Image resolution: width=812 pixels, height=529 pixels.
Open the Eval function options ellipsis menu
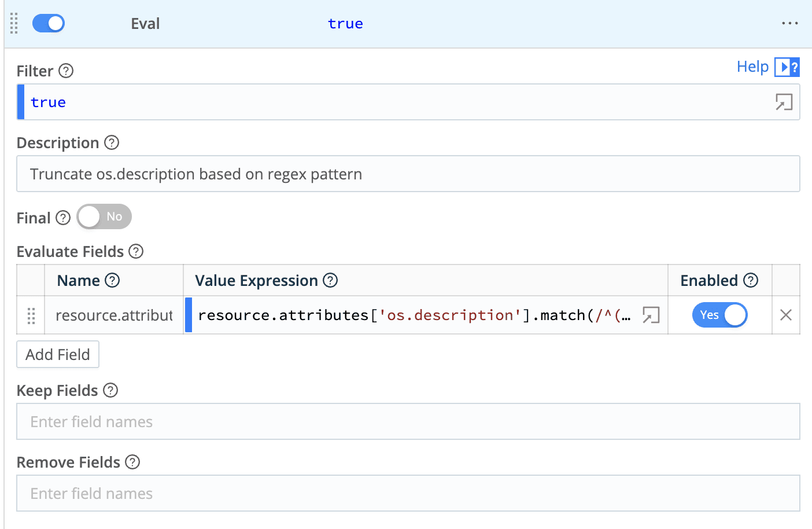point(789,24)
